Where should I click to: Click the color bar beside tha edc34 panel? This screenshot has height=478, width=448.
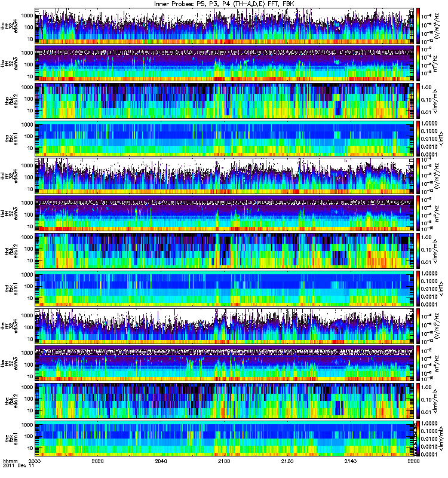[x=418, y=26]
